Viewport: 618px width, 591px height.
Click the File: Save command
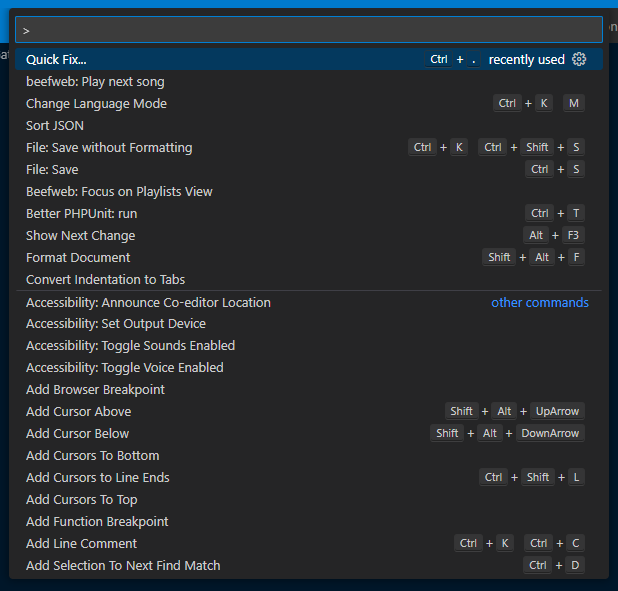52,170
